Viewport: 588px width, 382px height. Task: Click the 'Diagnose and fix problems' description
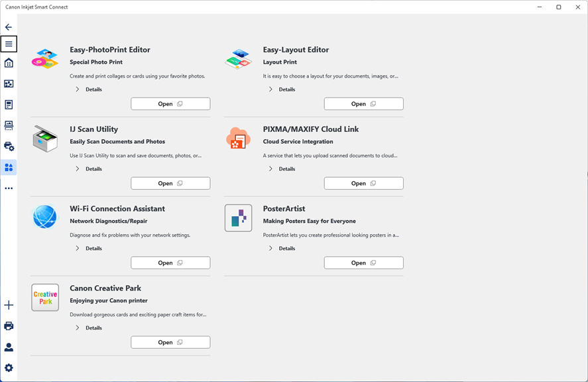[x=130, y=235]
